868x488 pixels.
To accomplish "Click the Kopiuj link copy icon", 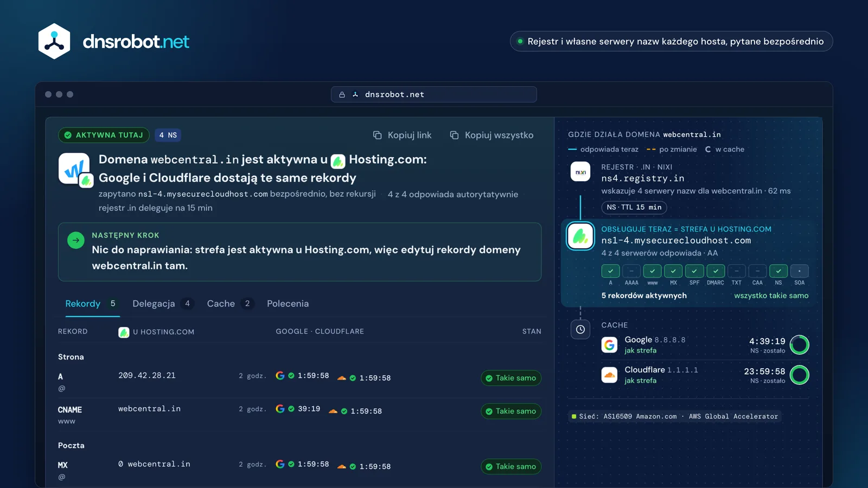I will coord(378,135).
